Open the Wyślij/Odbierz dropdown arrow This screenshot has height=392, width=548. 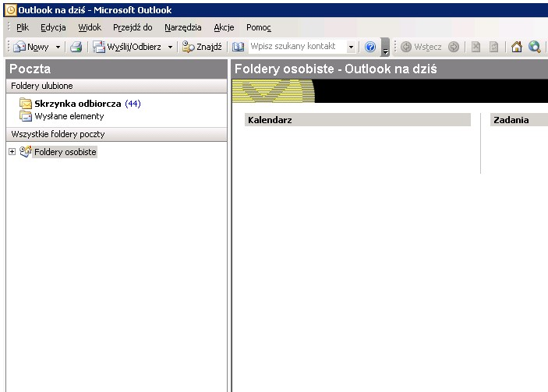(x=171, y=47)
